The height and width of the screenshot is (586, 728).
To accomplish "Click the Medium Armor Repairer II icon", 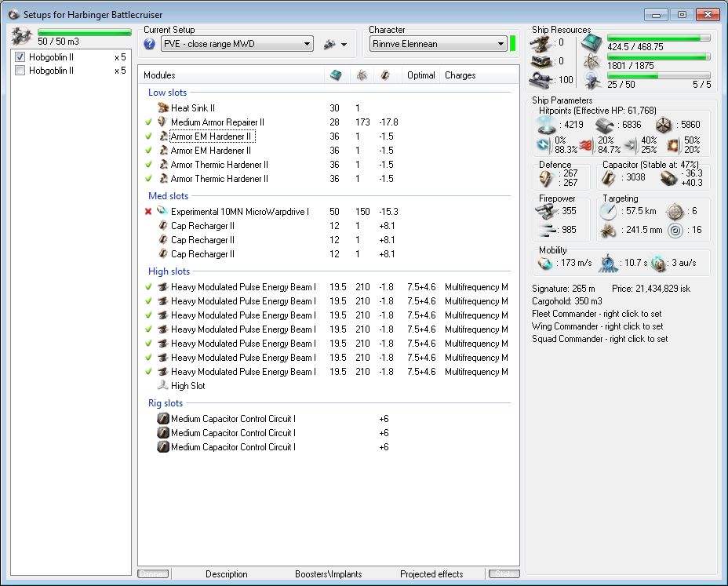I will 162,122.
